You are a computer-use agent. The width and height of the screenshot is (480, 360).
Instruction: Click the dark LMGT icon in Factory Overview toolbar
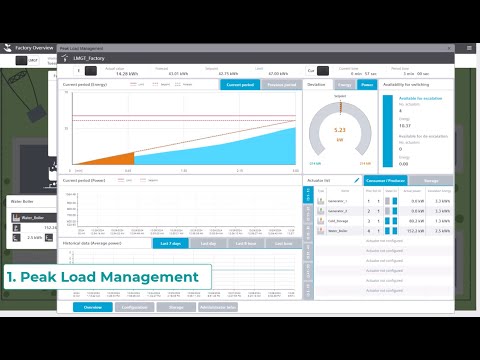[x=21, y=60]
